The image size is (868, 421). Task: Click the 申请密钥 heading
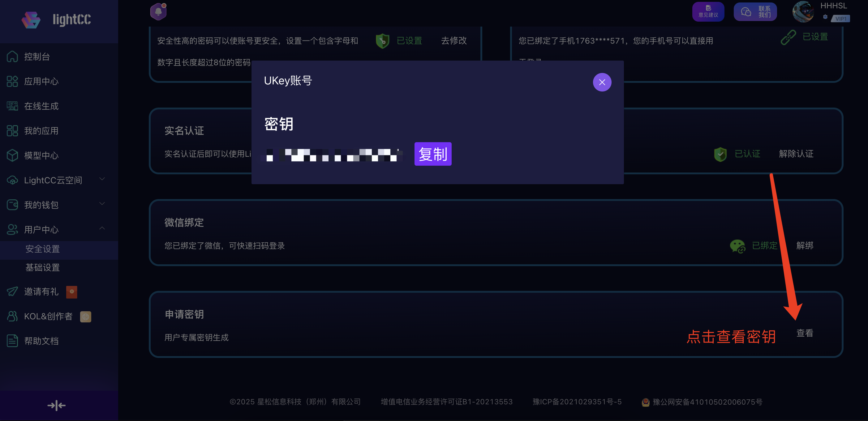tap(184, 314)
